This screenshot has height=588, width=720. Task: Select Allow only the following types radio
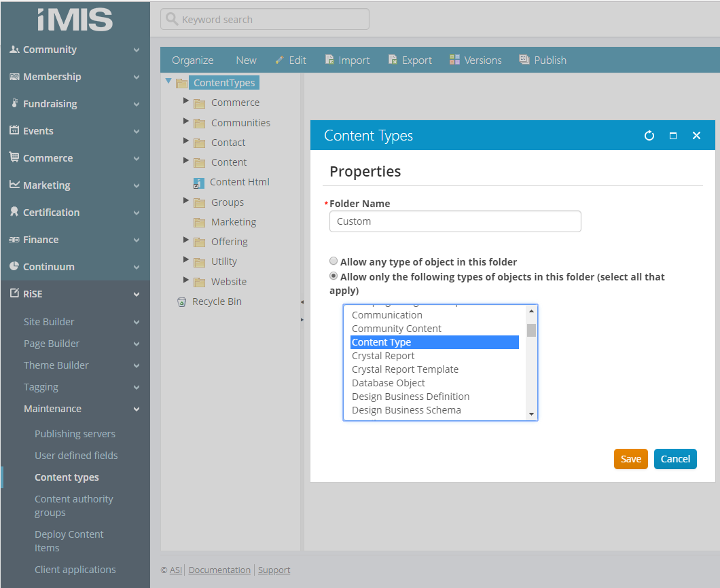pyautogui.click(x=334, y=276)
